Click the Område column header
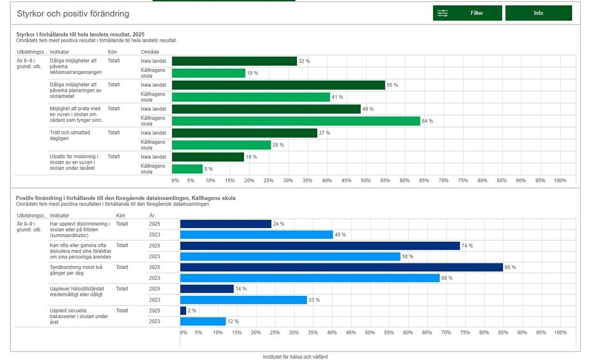Screen dimensions: 594x364 pos(150,52)
